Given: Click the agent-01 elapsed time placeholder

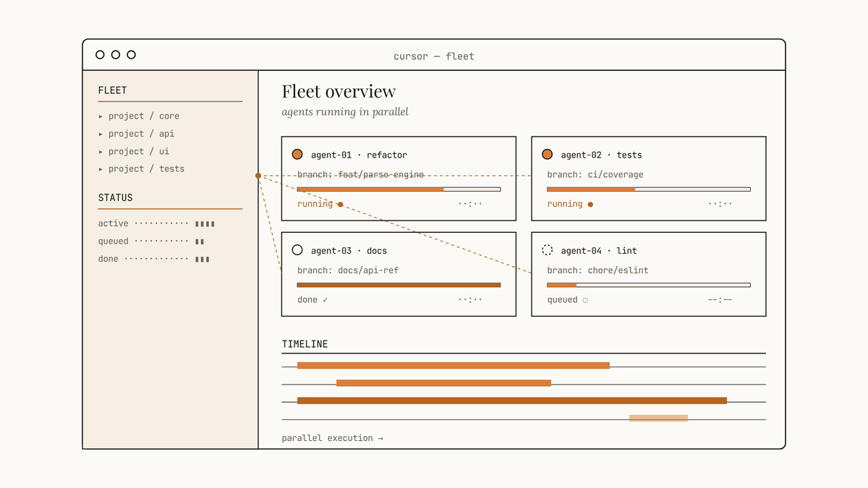Looking at the screenshot, I should point(470,205).
